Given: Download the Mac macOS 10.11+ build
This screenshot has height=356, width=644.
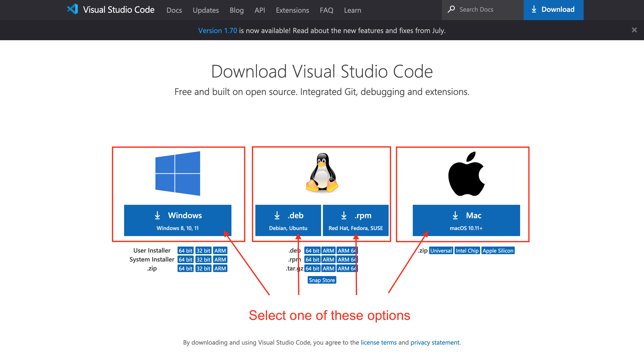Looking at the screenshot, I should tap(466, 220).
